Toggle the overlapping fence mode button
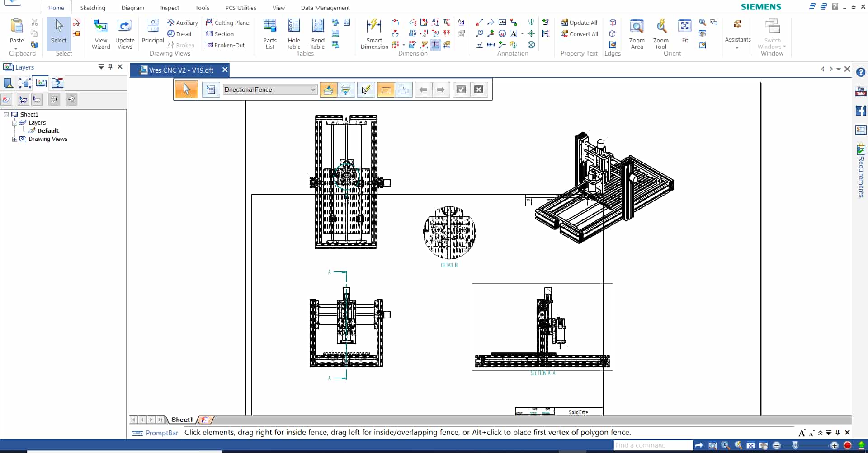 403,90
